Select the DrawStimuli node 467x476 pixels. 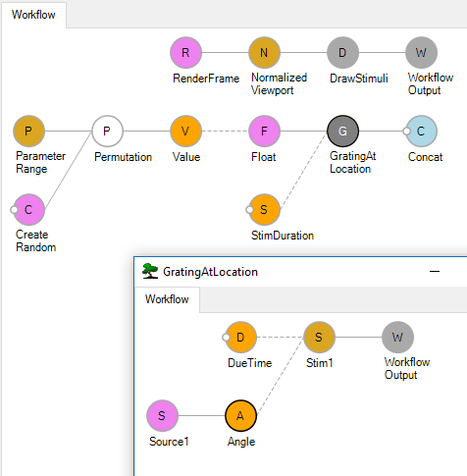point(342,53)
